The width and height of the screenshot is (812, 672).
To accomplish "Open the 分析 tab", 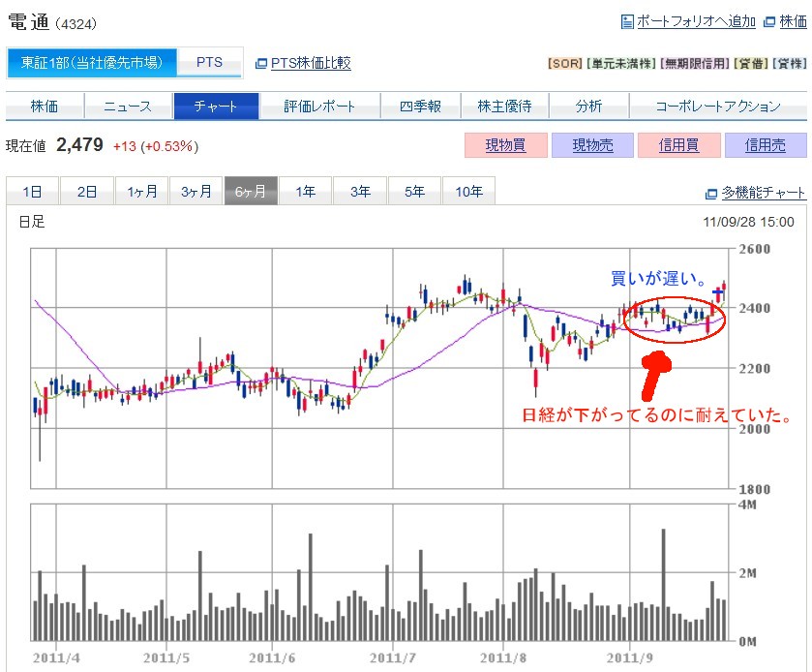I will (x=588, y=107).
